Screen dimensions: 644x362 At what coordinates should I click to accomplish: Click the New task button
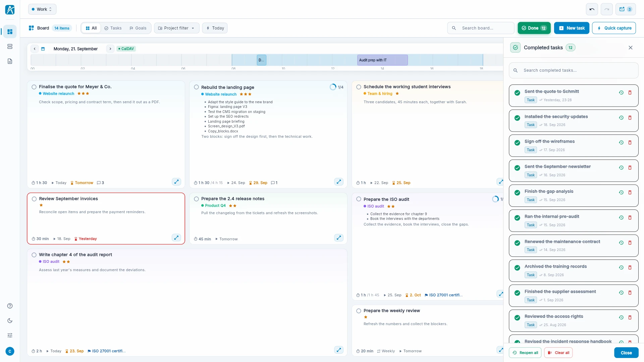point(572,28)
